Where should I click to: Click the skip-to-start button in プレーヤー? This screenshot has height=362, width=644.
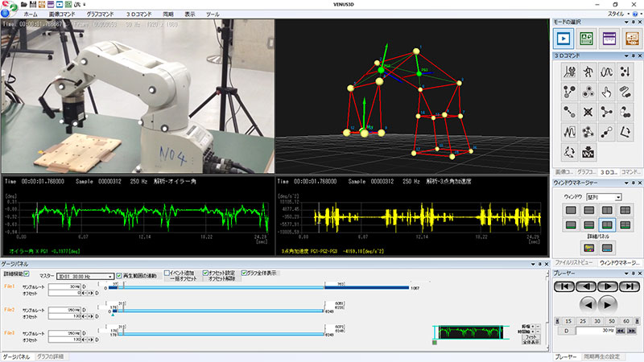566,286
